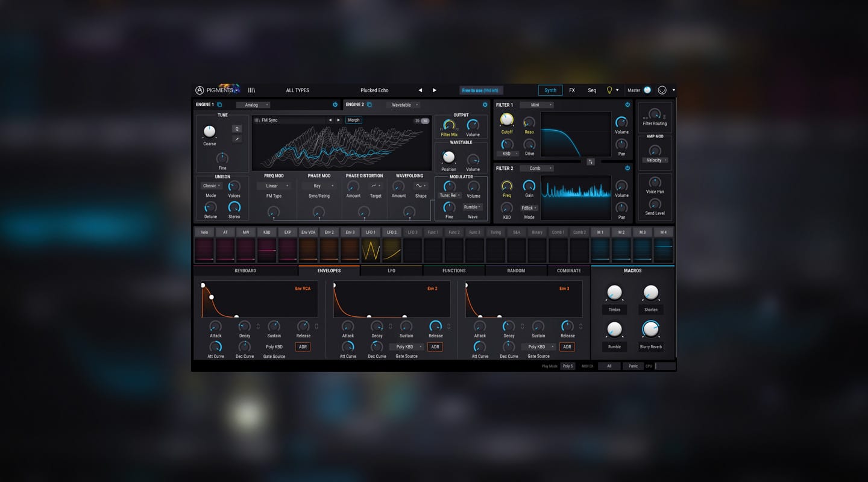Click the Env VCA decay link icon
868x482 pixels.
tap(258, 327)
